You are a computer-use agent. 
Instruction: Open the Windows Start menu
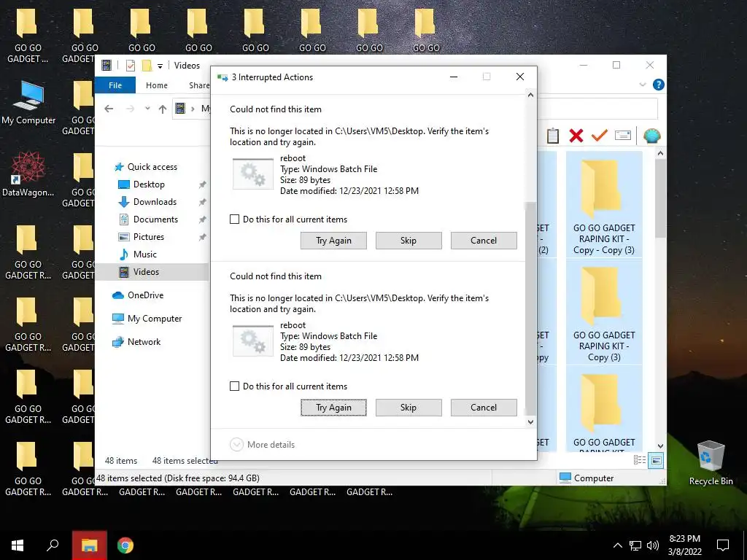[x=18, y=545]
